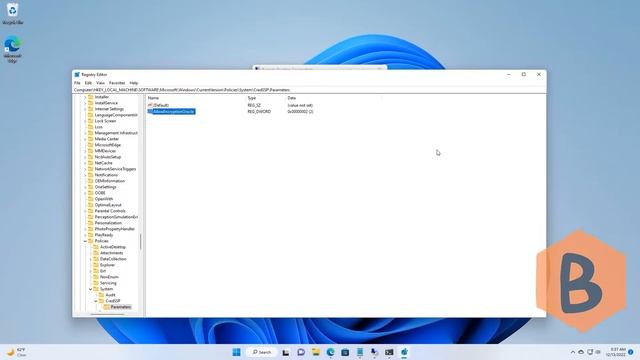The width and height of the screenshot is (640, 360).
Task: Open the File menu in Registry Editor
Action: coord(77,83)
